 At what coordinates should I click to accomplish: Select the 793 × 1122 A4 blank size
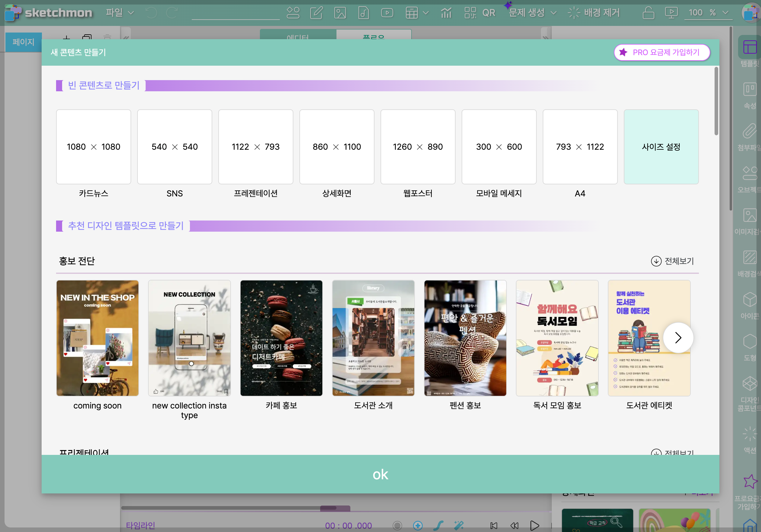point(580,147)
